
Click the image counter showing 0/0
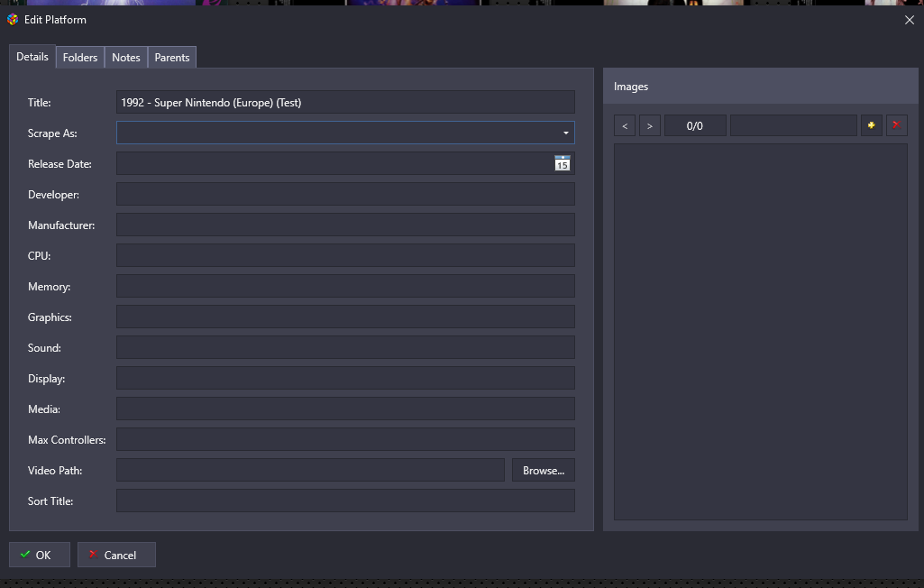(x=695, y=125)
